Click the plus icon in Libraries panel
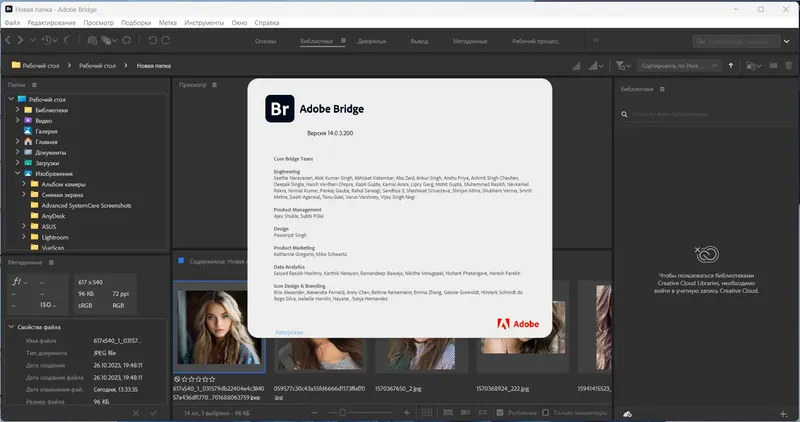The width and height of the screenshot is (800, 422). point(783,414)
